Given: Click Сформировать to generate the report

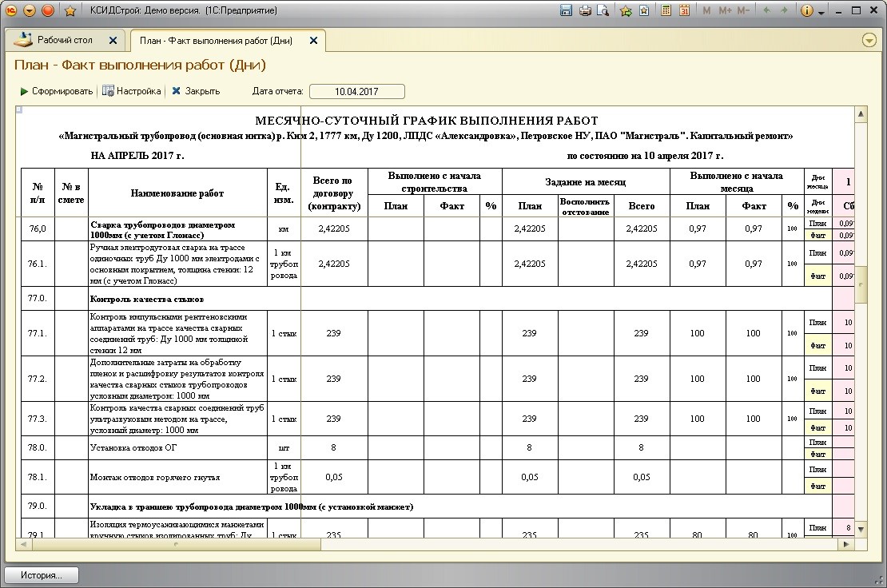Looking at the screenshot, I should click(57, 91).
